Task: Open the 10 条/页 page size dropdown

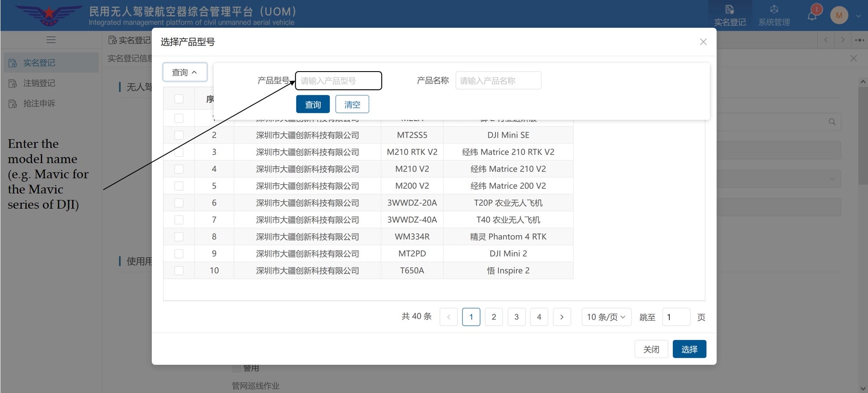Action: tap(606, 317)
